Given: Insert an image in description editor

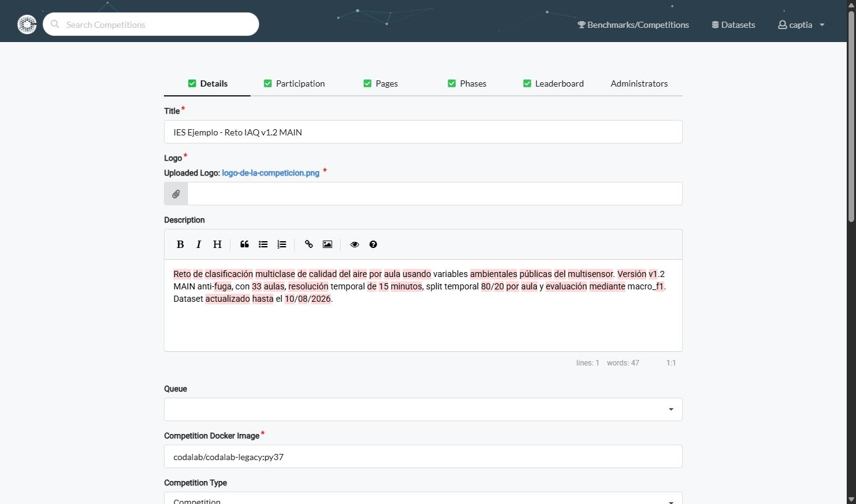Looking at the screenshot, I should [x=327, y=244].
